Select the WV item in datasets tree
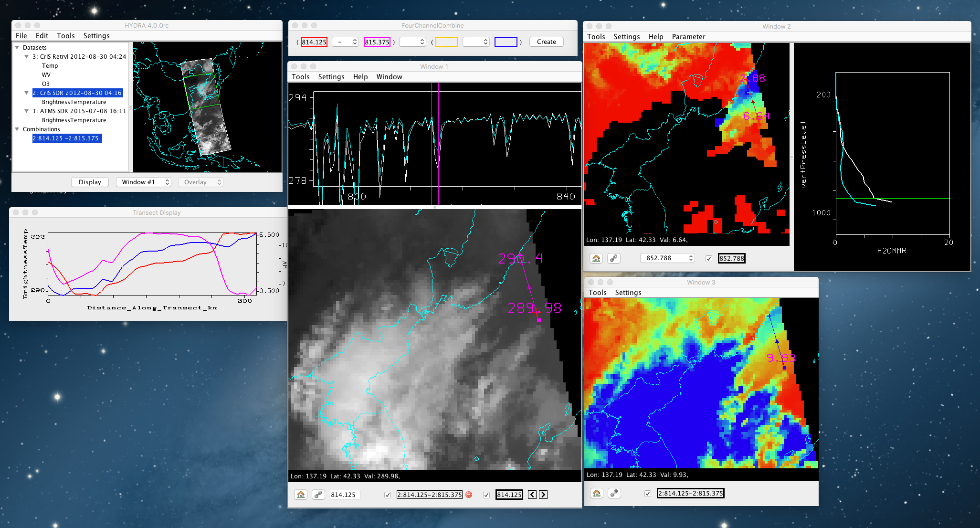The height and width of the screenshot is (528, 980). (46, 74)
